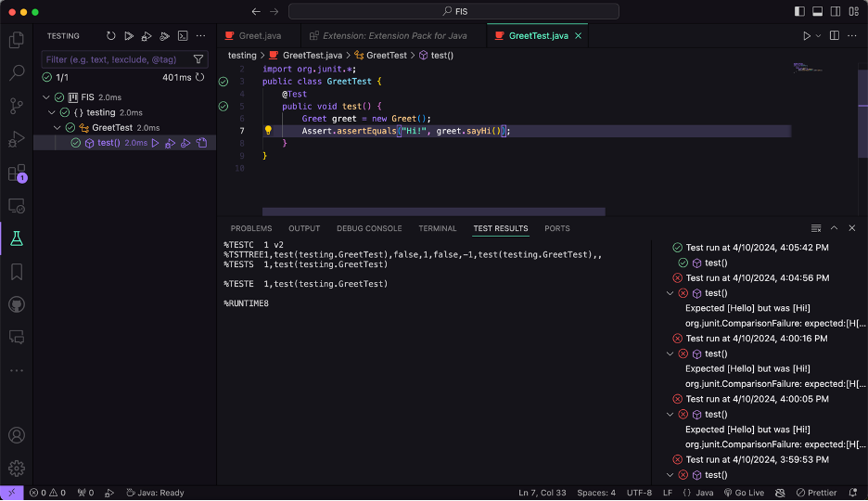Switch to OUTPUT panel tab

pos(304,228)
